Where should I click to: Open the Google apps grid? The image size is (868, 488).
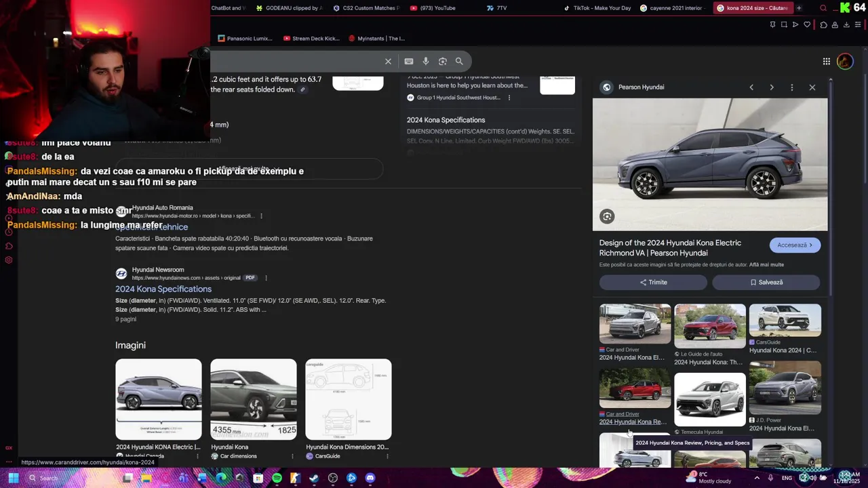coord(826,61)
